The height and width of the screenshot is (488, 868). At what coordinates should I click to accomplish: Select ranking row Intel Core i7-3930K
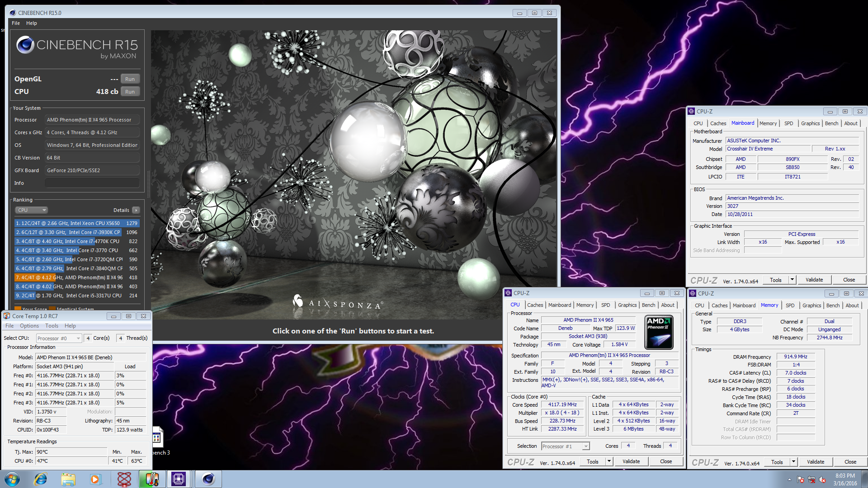77,232
